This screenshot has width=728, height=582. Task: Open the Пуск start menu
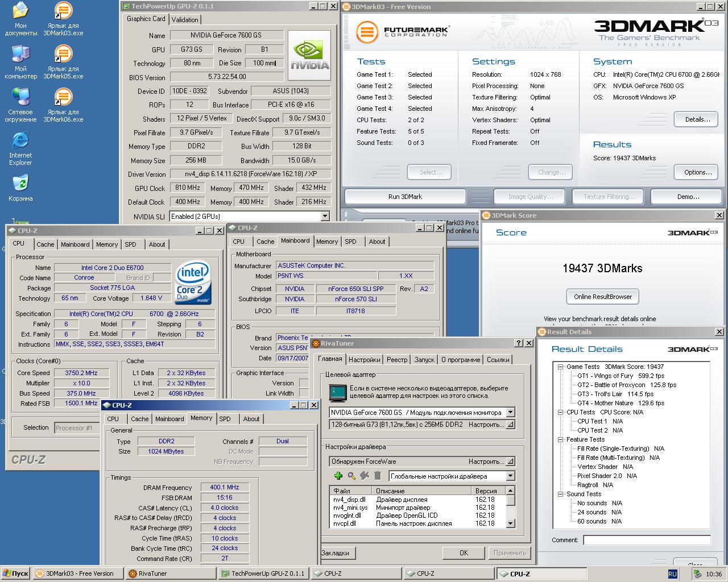15,573
